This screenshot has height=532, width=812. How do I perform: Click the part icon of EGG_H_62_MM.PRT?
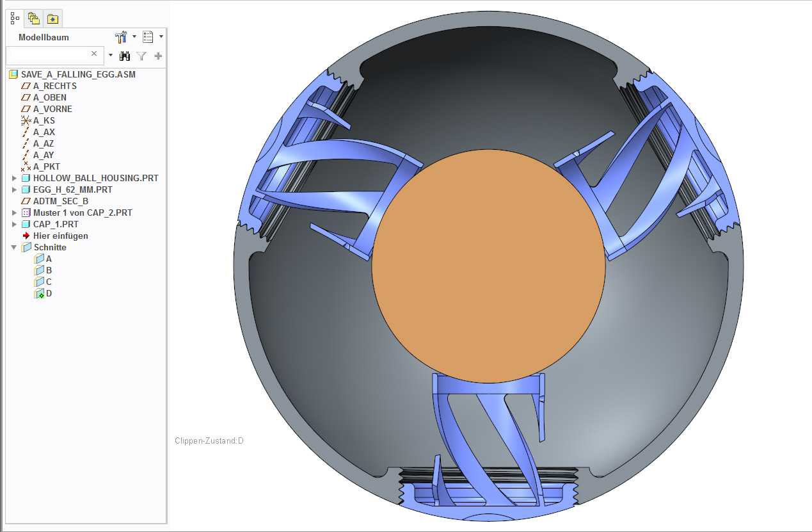pyautogui.click(x=26, y=189)
